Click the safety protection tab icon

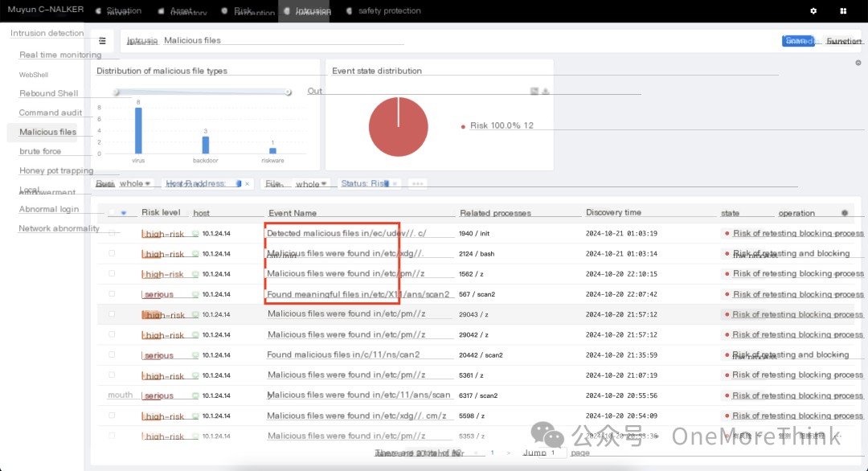click(349, 11)
